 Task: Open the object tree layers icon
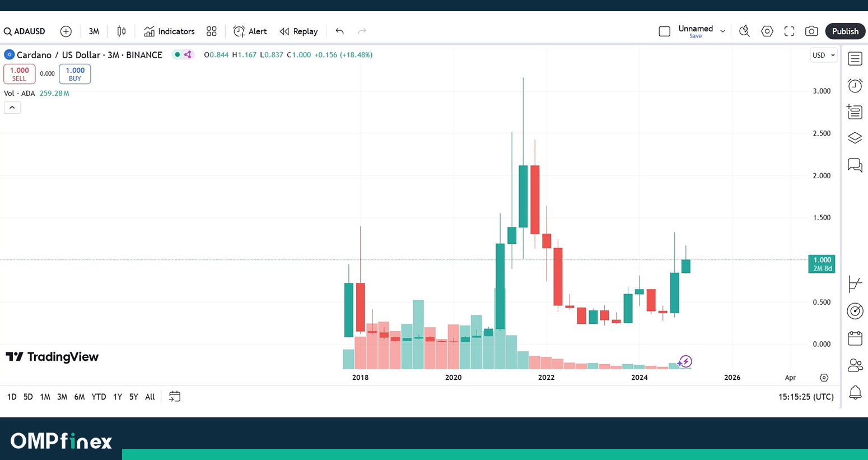[855, 138]
